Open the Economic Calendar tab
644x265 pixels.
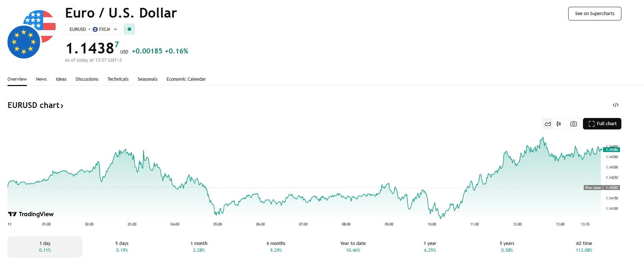[x=186, y=79]
